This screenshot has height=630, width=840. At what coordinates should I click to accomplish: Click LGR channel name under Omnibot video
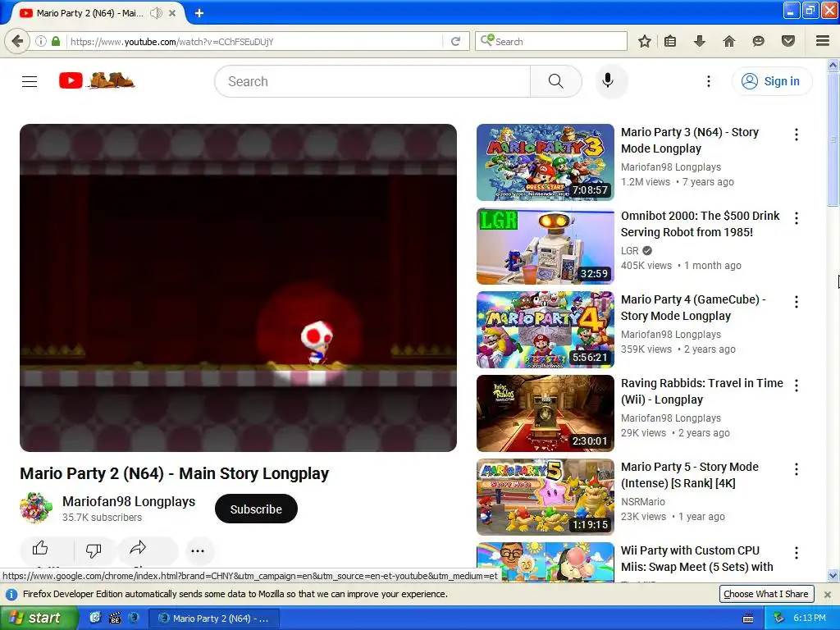pos(629,251)
